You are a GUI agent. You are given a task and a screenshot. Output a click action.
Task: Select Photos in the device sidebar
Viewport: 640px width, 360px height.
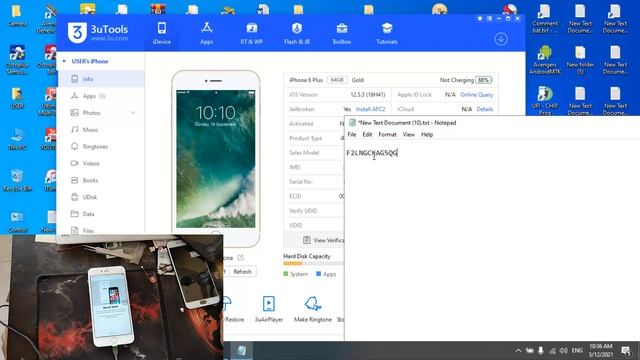click(101, 113)
